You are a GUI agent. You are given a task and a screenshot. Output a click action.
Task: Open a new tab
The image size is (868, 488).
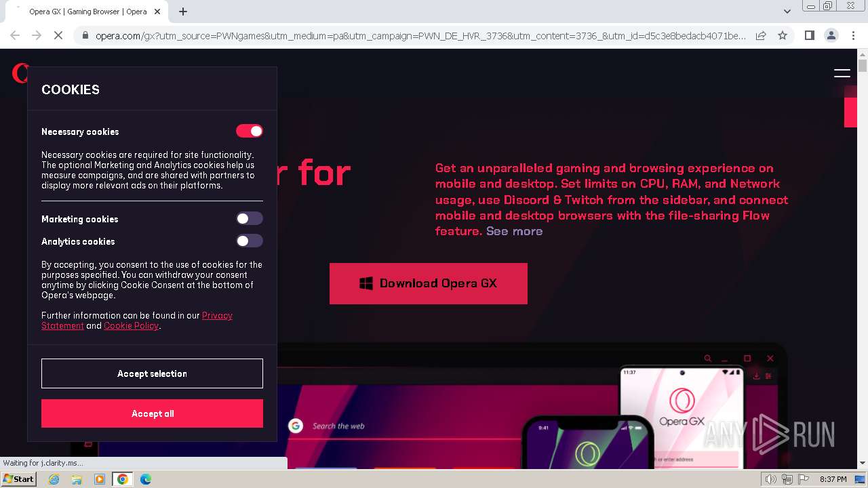coord(183,12)
